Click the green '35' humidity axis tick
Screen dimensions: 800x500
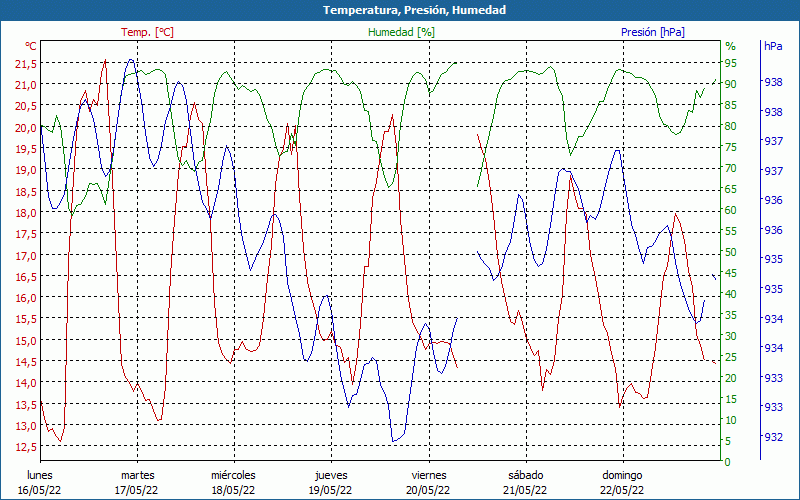731,315
